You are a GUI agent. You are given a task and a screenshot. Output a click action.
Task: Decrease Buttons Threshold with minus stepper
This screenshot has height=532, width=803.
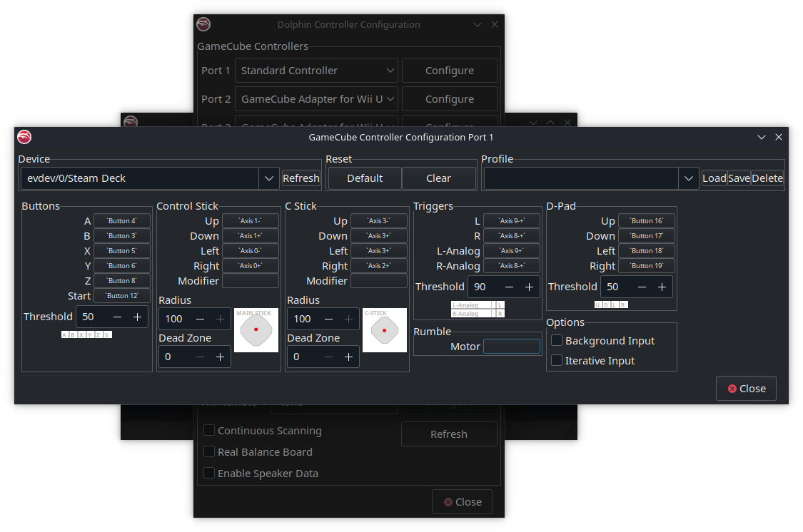coord(117,317)
